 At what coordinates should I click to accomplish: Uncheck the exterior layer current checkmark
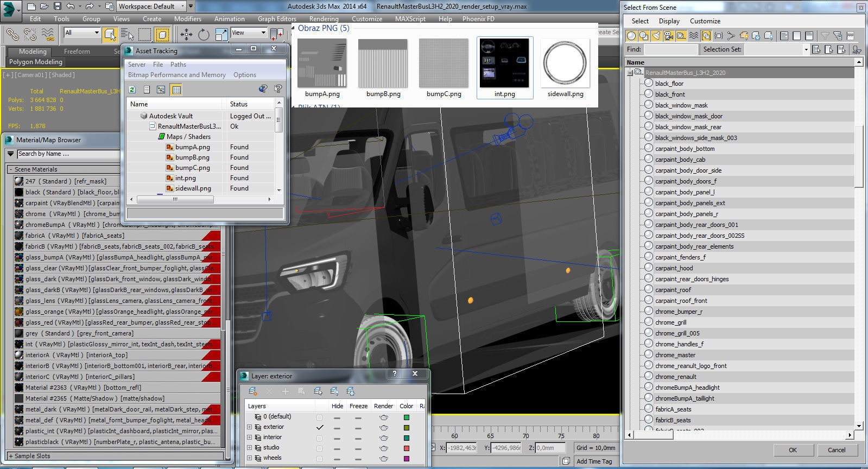[319, 428]
